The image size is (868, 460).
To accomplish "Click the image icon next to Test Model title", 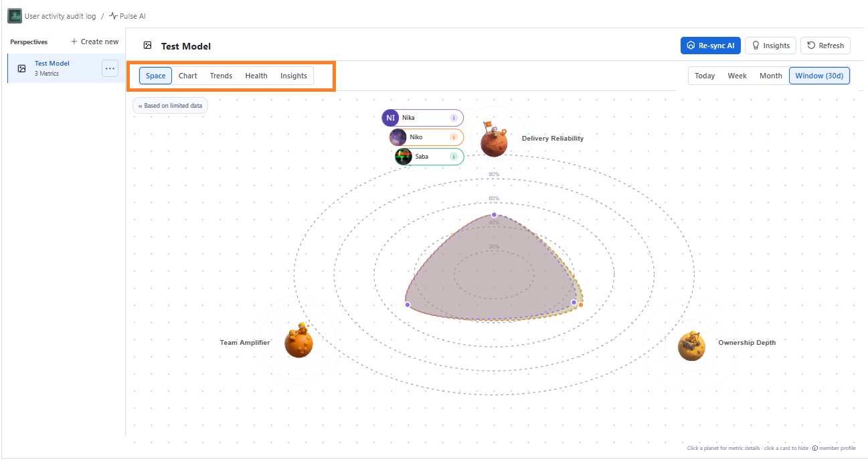I will pyautogui.click(x=148, y=46).
